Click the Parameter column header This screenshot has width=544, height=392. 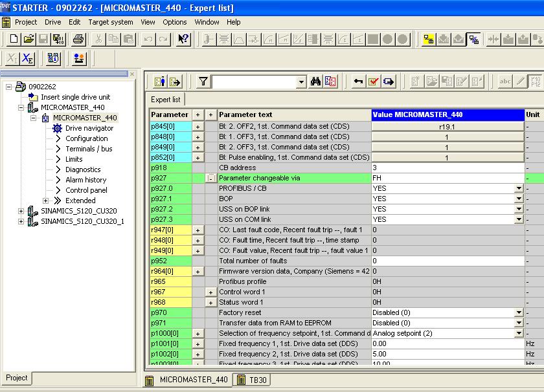[170, 114]
